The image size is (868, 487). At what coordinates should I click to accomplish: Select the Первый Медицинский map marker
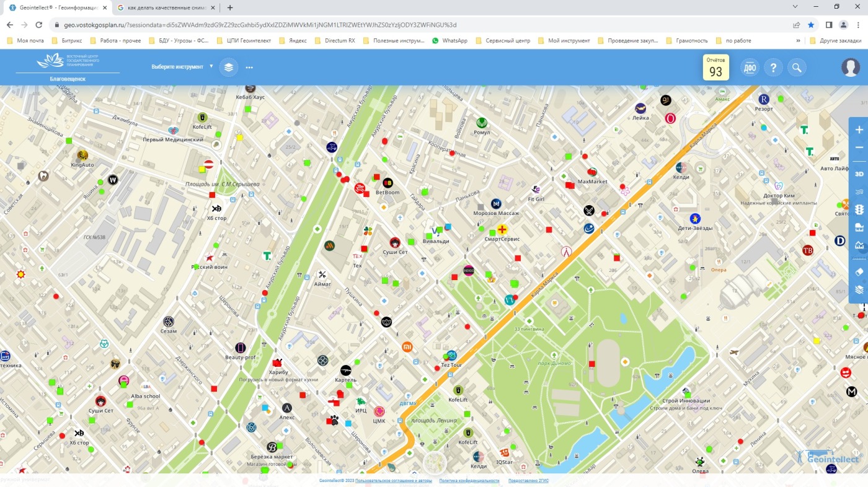point(174,130)
